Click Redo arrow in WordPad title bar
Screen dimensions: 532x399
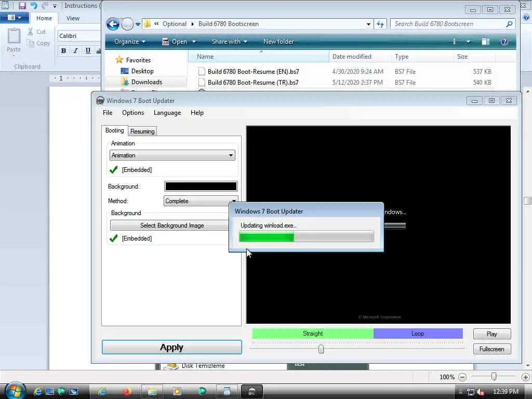coord(45,5)
